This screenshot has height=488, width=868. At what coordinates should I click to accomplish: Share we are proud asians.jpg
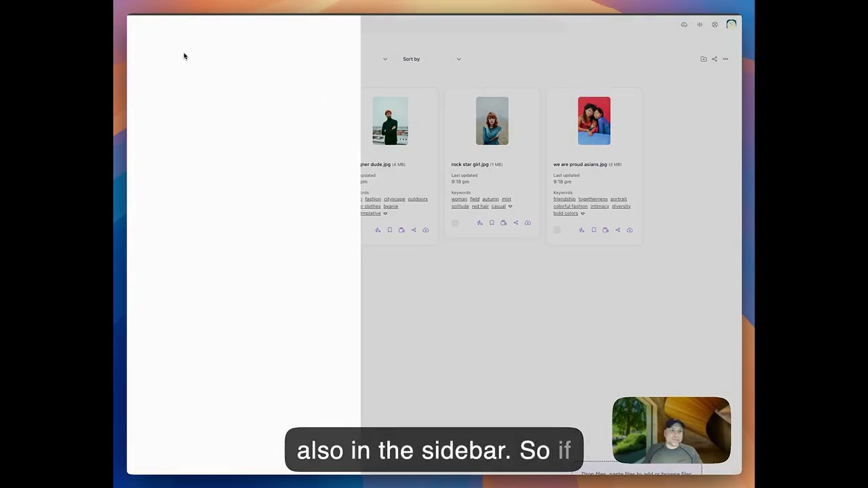[x=617, y=230]
